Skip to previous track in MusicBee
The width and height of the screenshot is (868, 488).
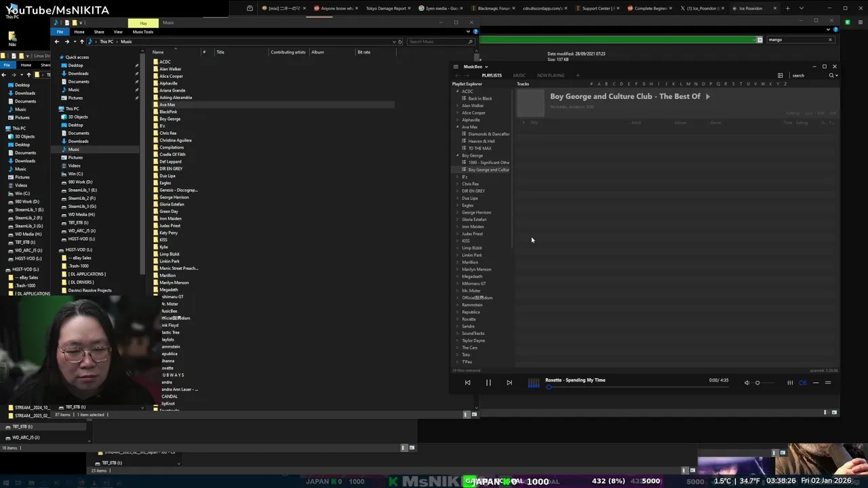[x=467, y=382]
